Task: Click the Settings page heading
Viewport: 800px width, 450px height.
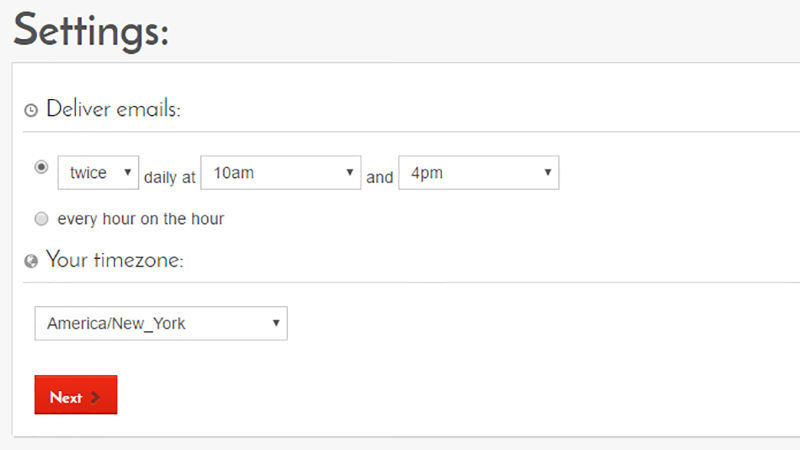Action: pyautogui.click(x=91, y=30)
